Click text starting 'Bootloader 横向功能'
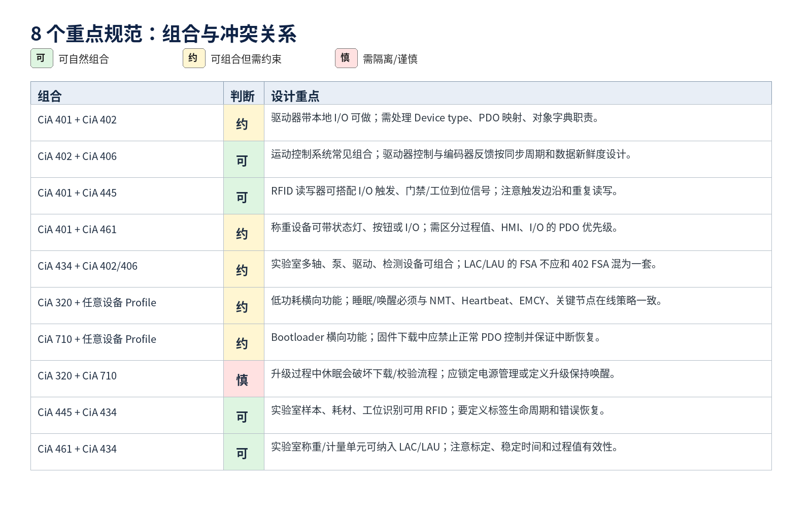Image resolution: width=812 pixels, height=508 pixels. [436, 337]
